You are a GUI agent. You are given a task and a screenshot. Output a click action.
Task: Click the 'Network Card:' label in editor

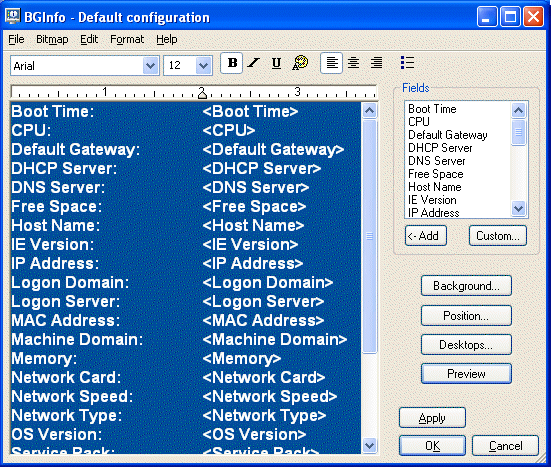[x=66, y=377]
